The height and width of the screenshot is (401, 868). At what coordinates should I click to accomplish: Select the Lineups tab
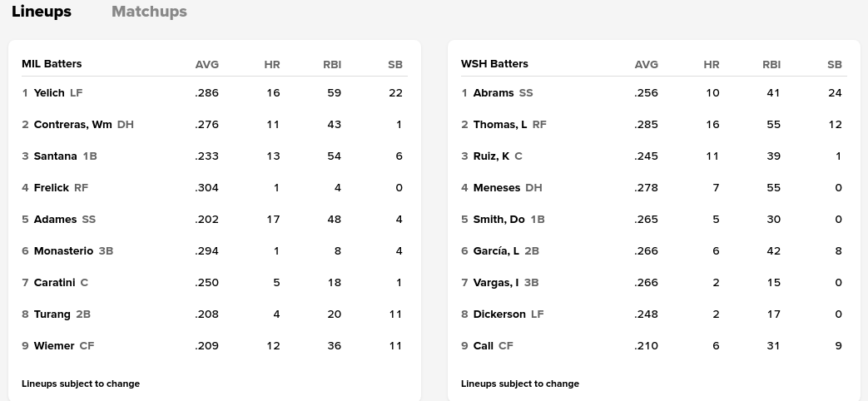[42, 12]
